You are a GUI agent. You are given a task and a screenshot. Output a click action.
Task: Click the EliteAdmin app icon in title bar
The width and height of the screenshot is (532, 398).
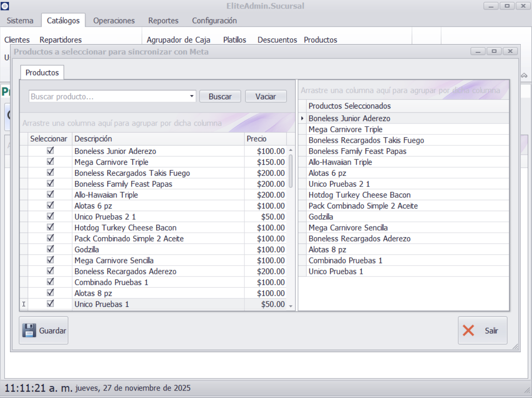point(5,6)
